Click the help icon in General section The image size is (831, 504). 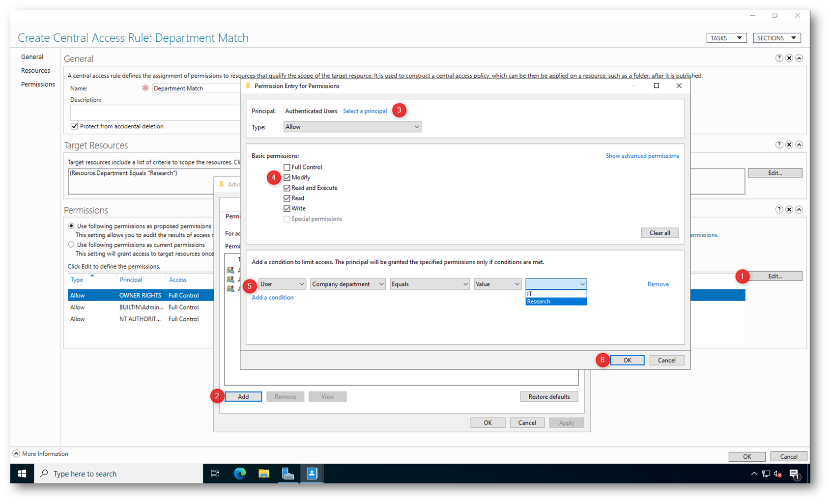779,58
